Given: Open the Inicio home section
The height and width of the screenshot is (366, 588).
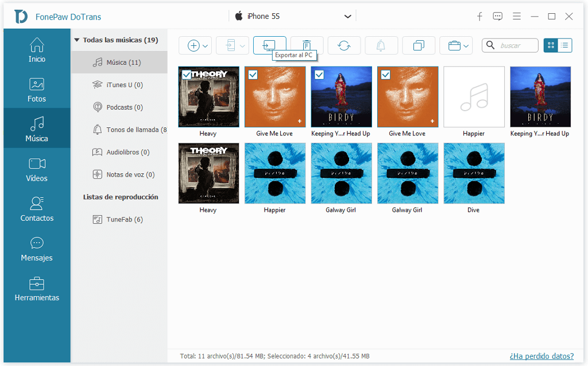Looking at the screenshot, I should tap(37, 50).
